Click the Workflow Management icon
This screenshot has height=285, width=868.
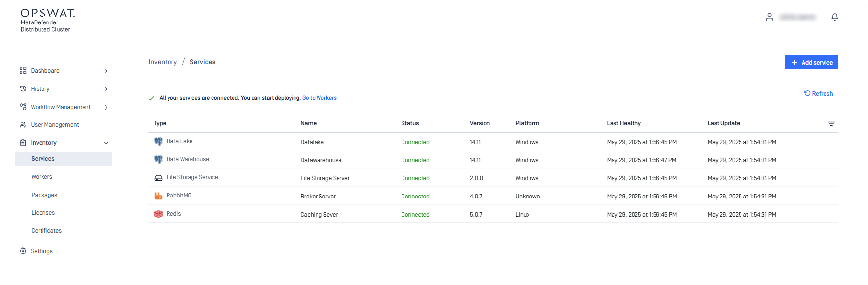23,107
